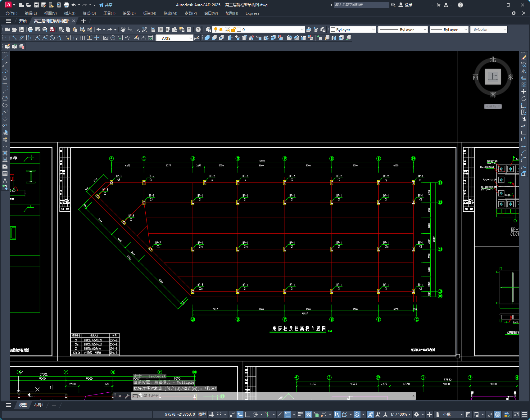
Task: Click the QuickCalc calculator icon
Action: coord(189,29)
